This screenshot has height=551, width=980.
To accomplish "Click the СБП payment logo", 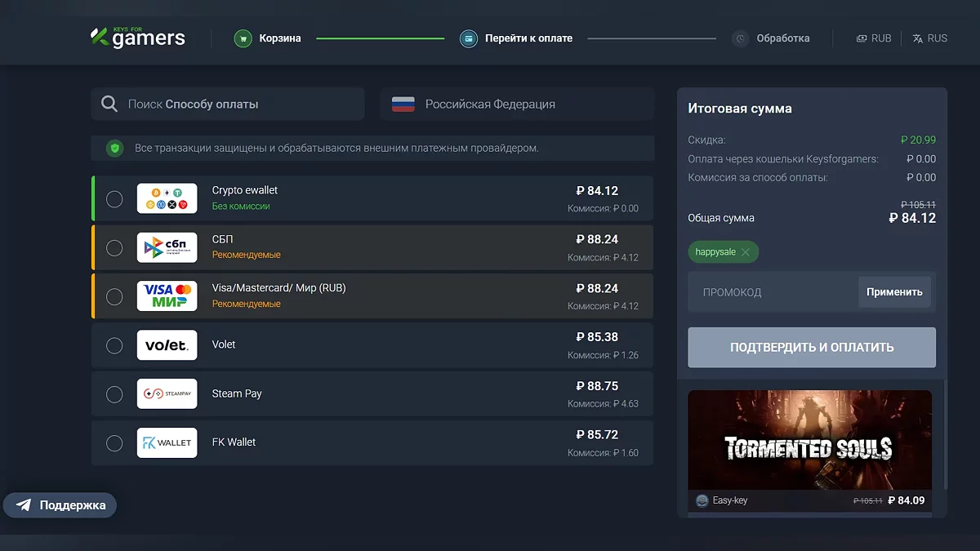I will 167,247.
